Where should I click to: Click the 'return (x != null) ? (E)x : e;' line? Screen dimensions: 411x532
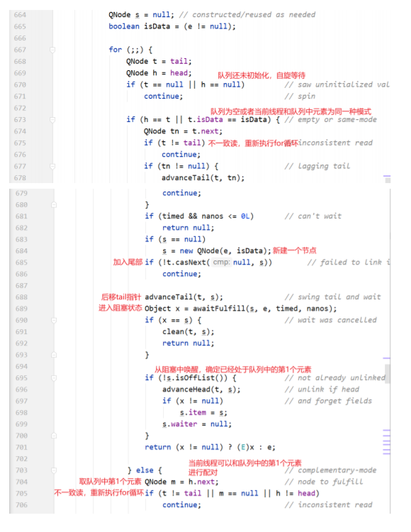pos(210,447)
